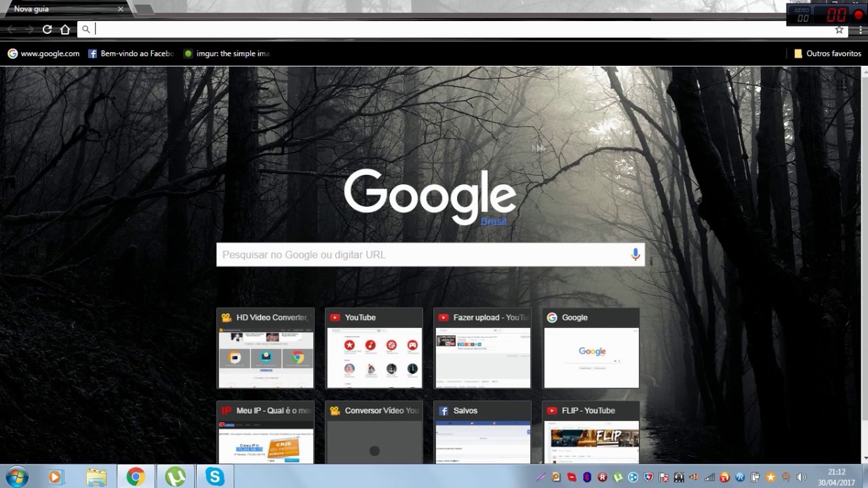Go back with the back arrow
This screenshot has height=488, width=868.
pyautogui.click(x=12, y=29)
